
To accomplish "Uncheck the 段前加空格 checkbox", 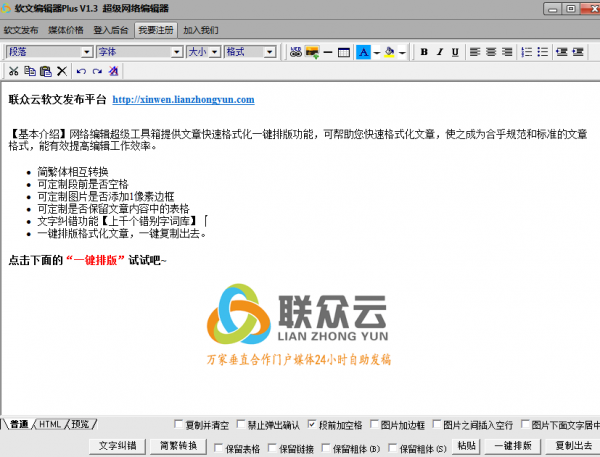I will 312,424.
